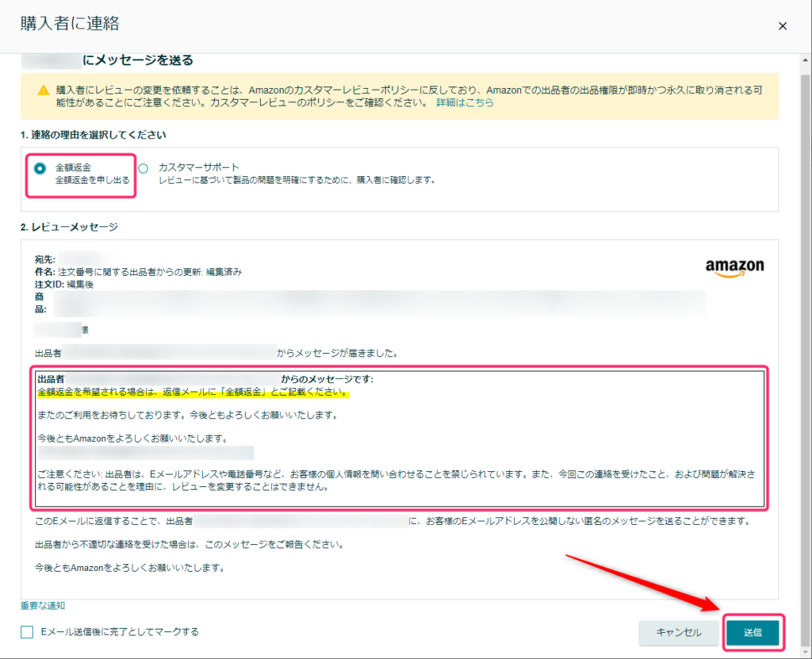
Task: Click inside the seller message text box
Action: pos(400,439)
